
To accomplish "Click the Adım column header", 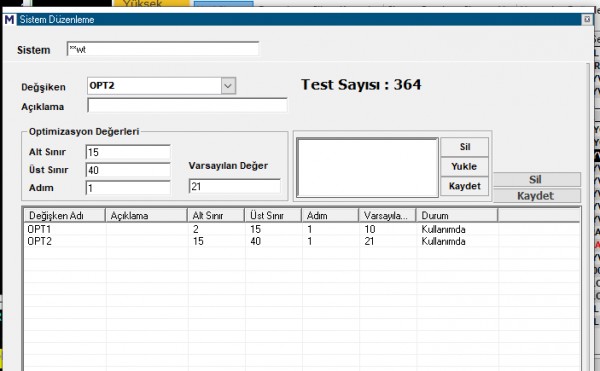I will [330, 216].
